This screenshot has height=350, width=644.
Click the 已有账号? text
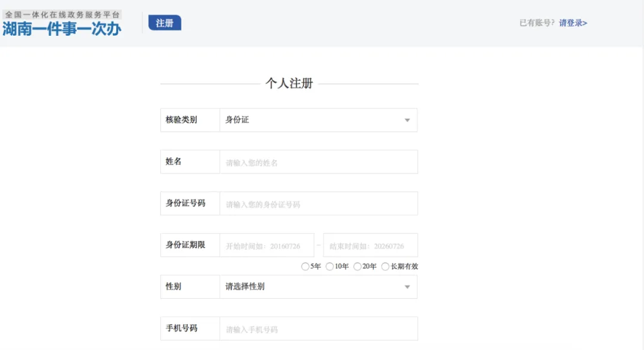537,23
